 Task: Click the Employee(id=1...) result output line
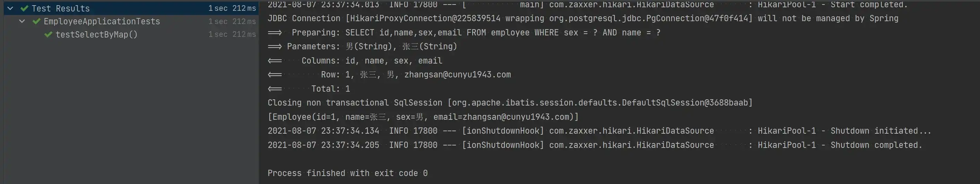coord(423,117)
